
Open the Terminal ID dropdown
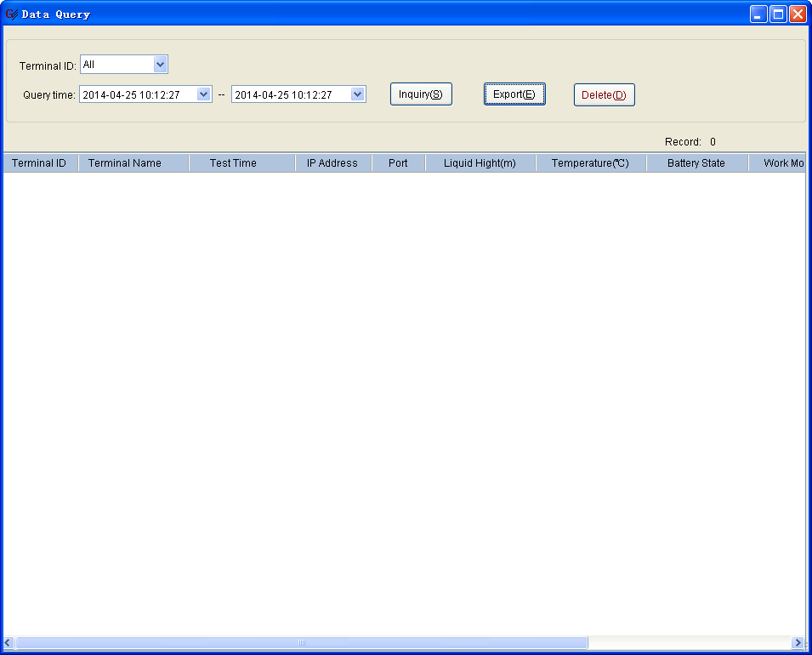[160, 65]
